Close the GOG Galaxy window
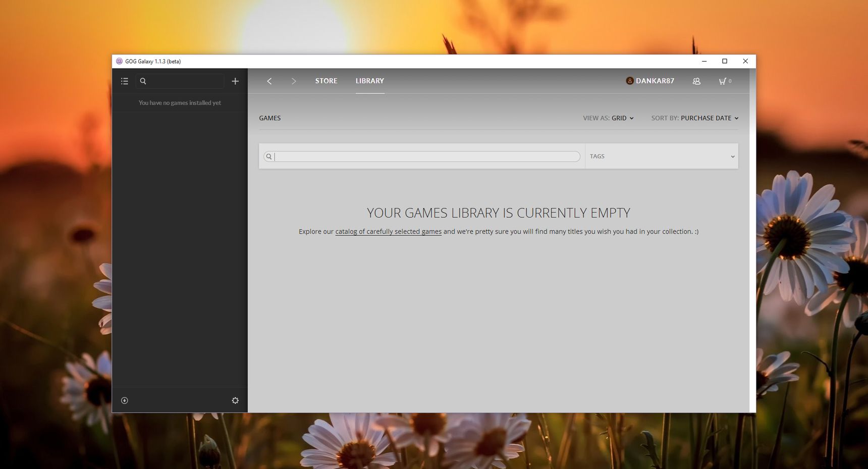868x469 pixels. point(745,61)
